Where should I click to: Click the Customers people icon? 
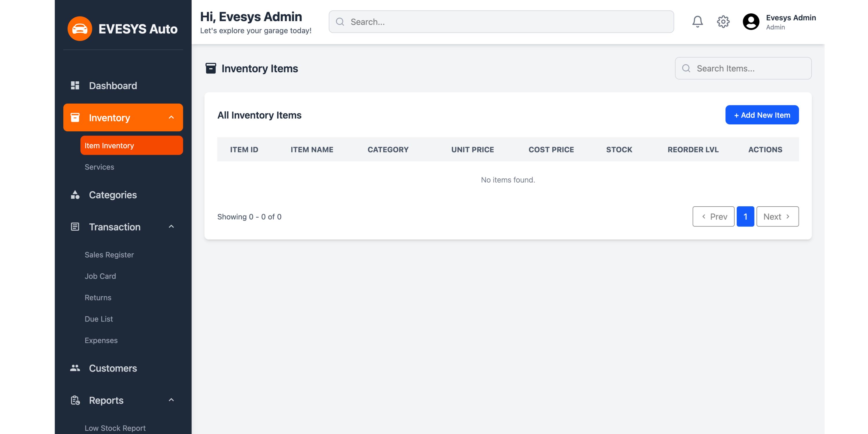[x=75, y=368]
